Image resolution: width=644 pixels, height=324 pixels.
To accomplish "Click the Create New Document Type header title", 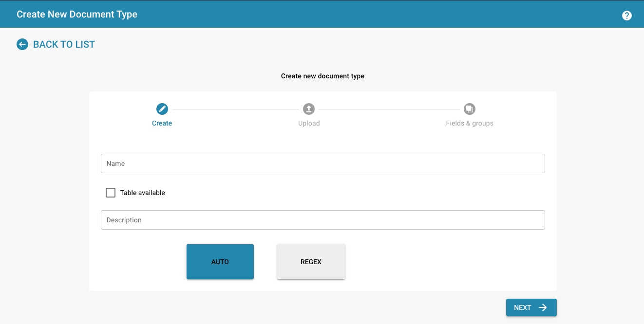I will point(77,14).
